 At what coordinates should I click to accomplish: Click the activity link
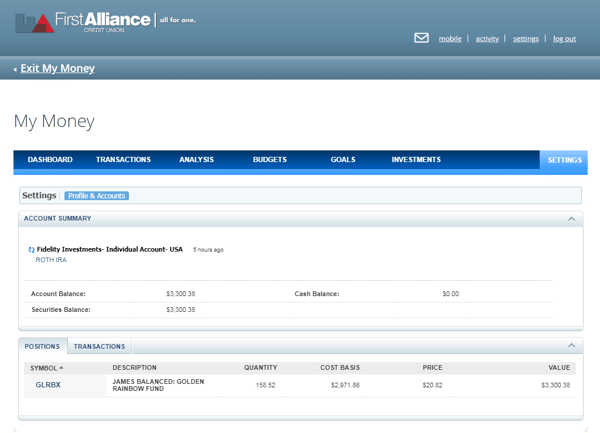tap(487, 39)
